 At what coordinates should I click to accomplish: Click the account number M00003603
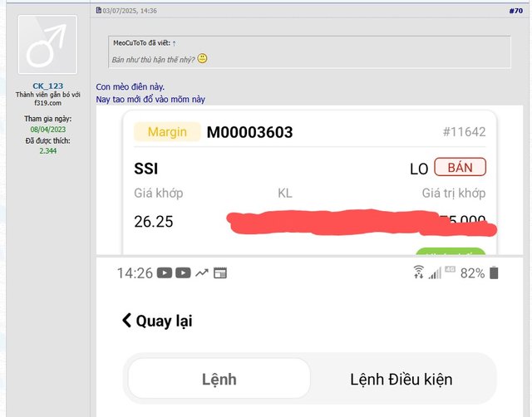[249, 132]
